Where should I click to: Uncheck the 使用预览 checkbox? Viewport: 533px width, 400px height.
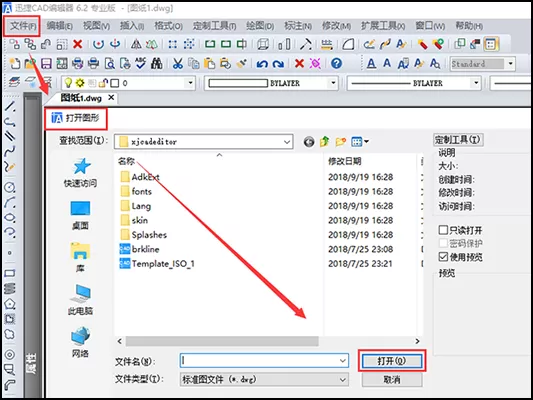pyautogui.click(x=443, y=257)
